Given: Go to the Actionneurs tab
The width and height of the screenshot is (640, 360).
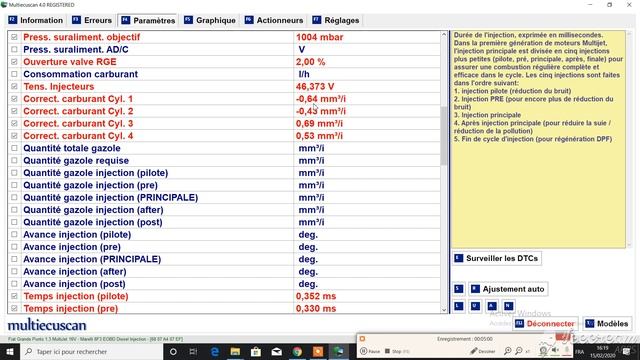Looking at the screenshot, I should pyautogui.click(x=274, y=20).
